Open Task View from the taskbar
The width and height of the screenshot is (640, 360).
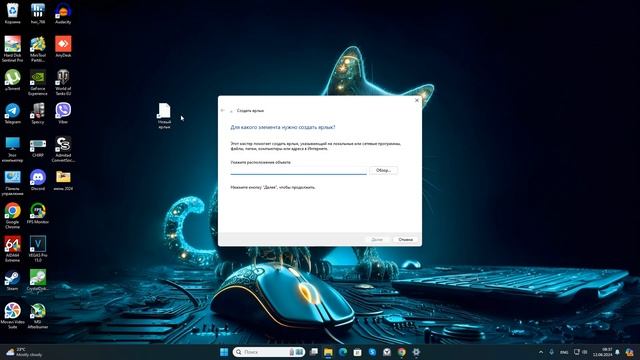click(x=313, y=352)
